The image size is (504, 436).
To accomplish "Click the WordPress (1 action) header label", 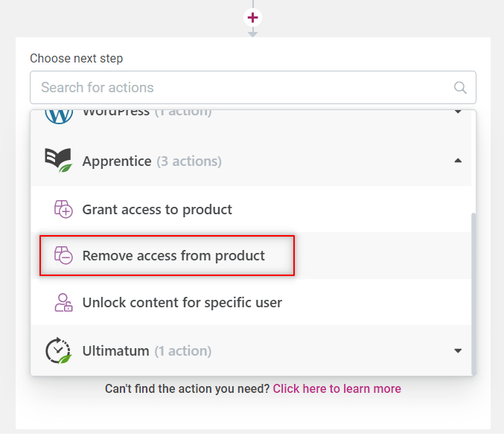I will [147, 113].
